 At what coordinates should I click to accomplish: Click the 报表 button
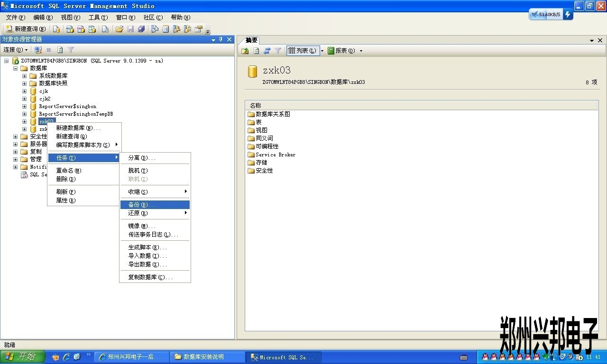(x=341, y=51)
